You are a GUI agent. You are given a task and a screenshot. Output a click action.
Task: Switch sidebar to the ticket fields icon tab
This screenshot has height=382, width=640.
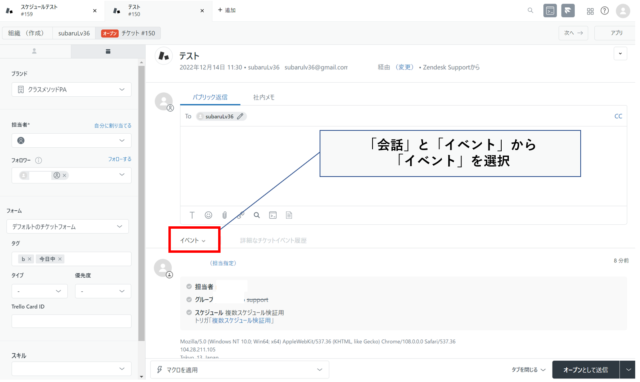[x=108, y=51]
